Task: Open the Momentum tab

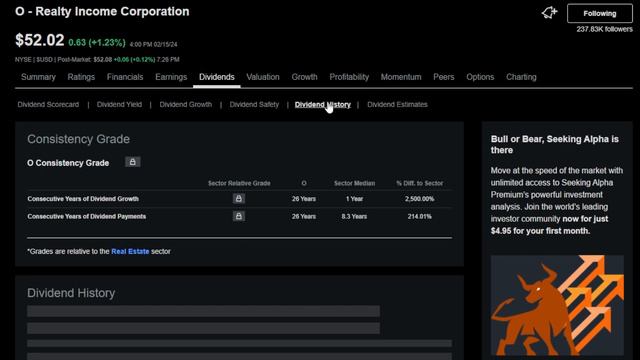Action: pos(401,77)
